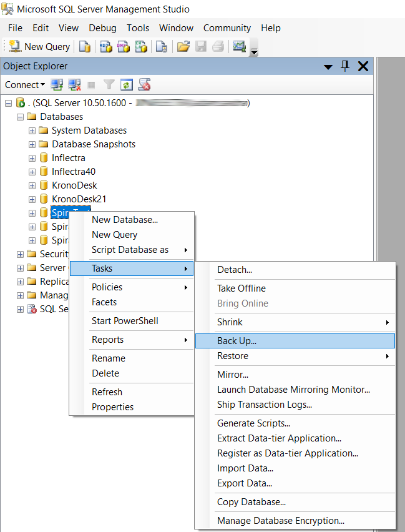Image resolution: width=405 pixels, height=532 pixels.
Task: Click the Analysis Services MDX Query icon
Action: click(x=106, y=47)
